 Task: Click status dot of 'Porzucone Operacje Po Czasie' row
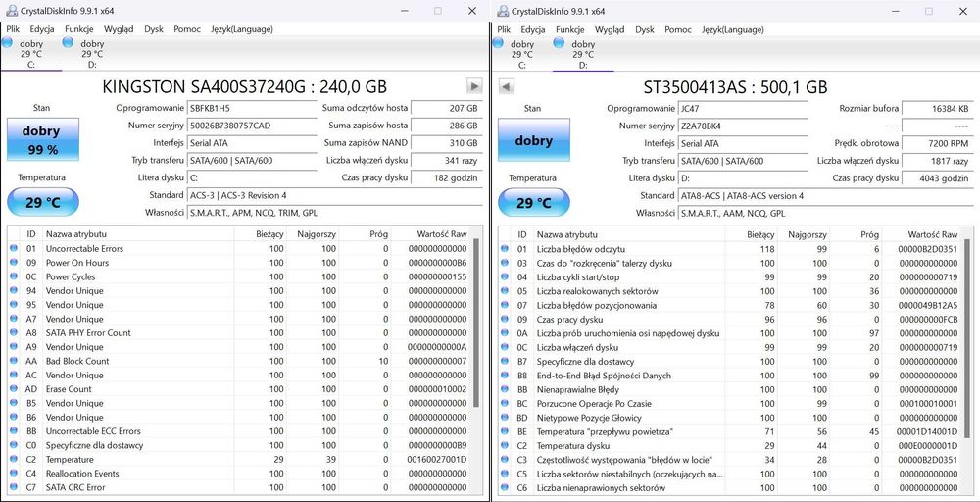coord(505,403)
